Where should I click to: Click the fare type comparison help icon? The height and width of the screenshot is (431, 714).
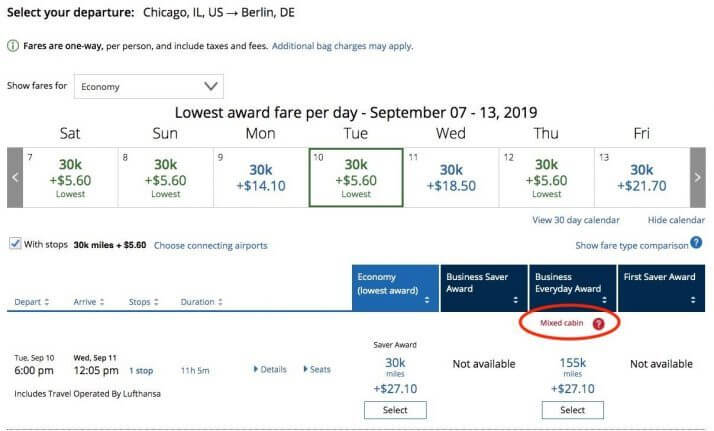click(x=696, y=243)
